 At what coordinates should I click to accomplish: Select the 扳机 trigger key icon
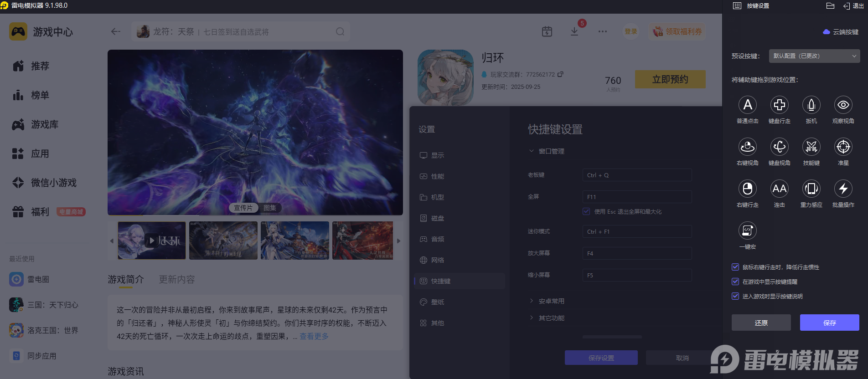(x=811, y=105)
